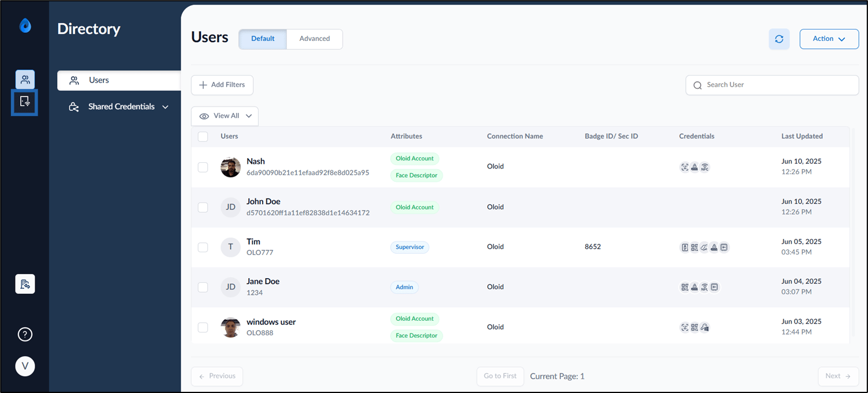This screenshot has width=868, height=393.
Task: Click the Search User field
Action: click(772, 85)
